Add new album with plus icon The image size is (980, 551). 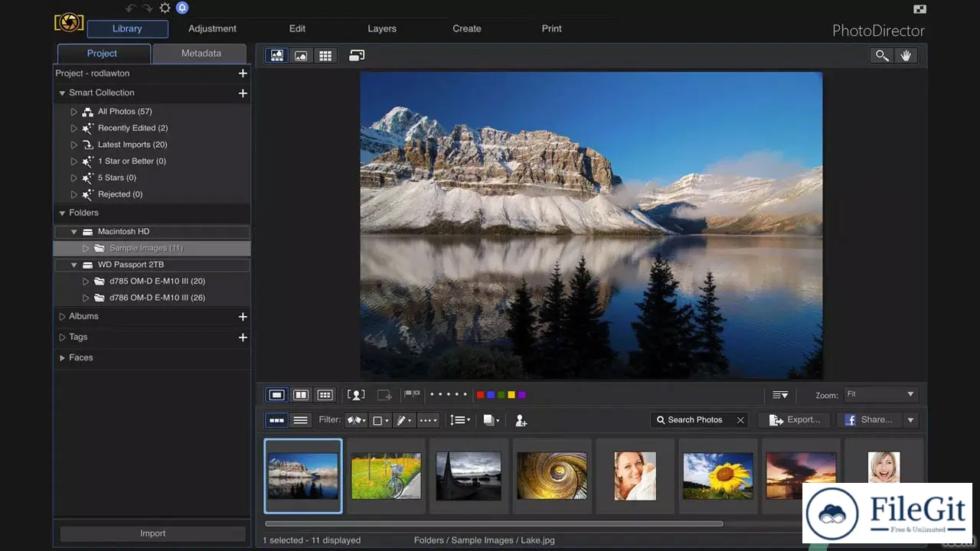click(x=243, y=316)
